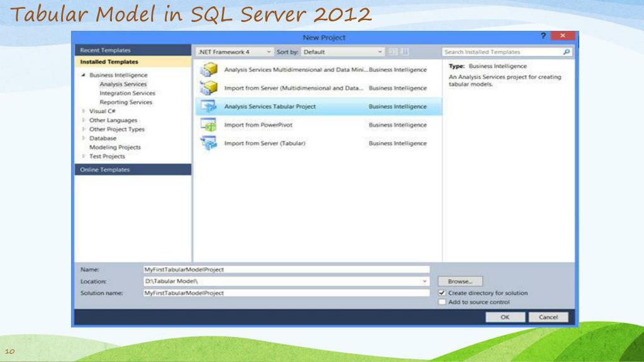Switch to medium icons list view
Viewport: 644px width, 362px height.
[x=404, y=52]
